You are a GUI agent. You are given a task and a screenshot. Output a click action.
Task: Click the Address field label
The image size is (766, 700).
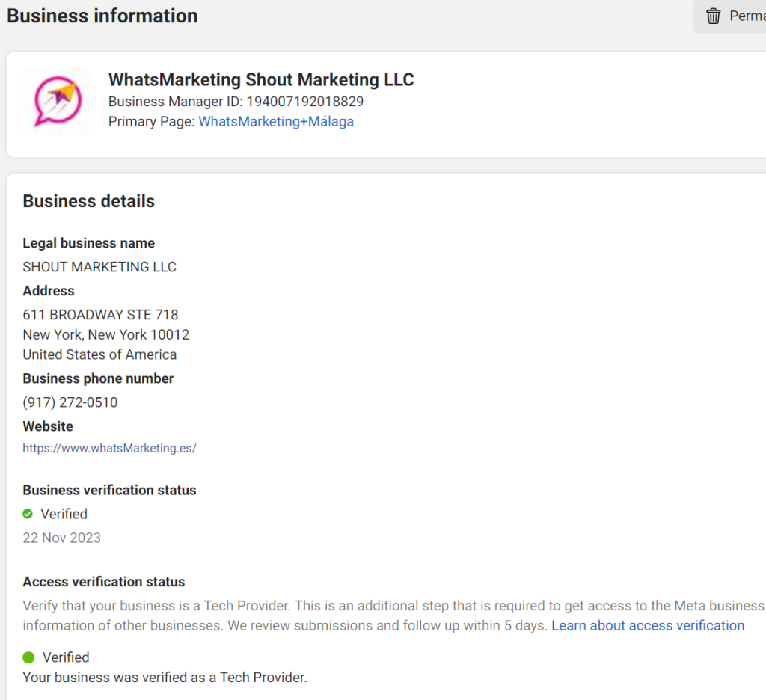click(49, 291)
